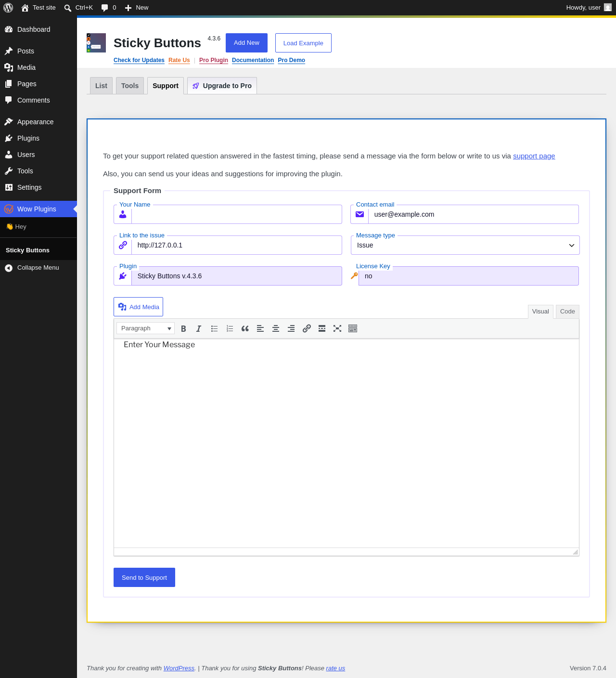
Task: Click the New content plus button
Action: (x=137, y=8)
